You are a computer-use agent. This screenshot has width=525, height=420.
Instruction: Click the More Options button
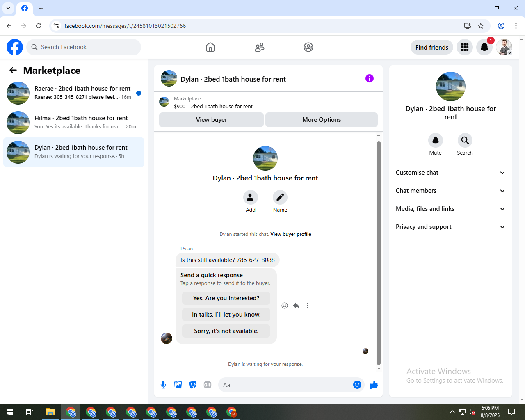click(322, 120)
